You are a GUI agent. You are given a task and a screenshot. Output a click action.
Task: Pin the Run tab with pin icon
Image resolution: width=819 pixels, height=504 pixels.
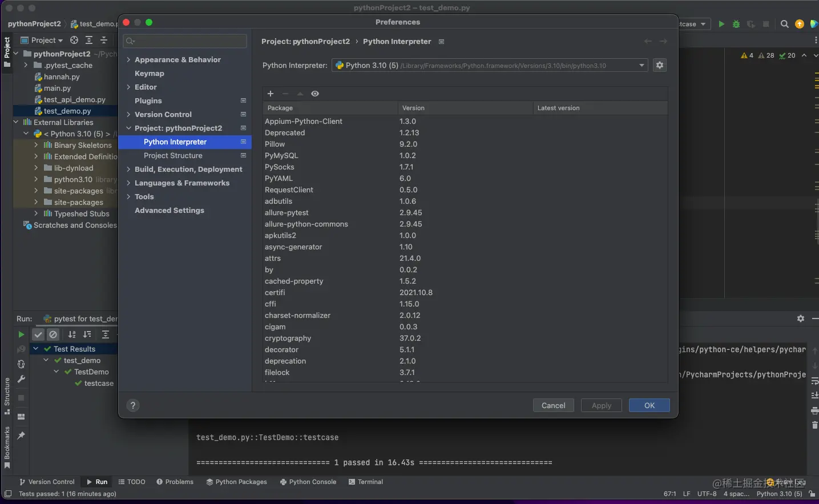[x=21, y=436]
